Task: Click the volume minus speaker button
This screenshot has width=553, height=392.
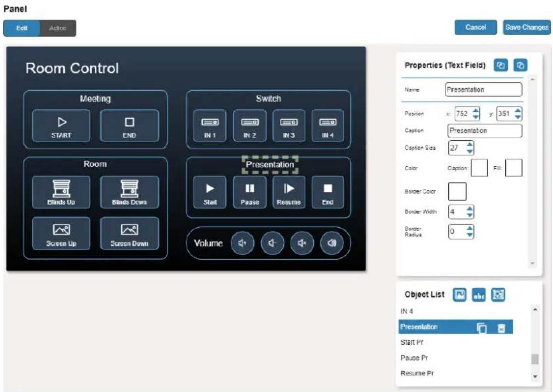Action: click(x=272, y=243)
